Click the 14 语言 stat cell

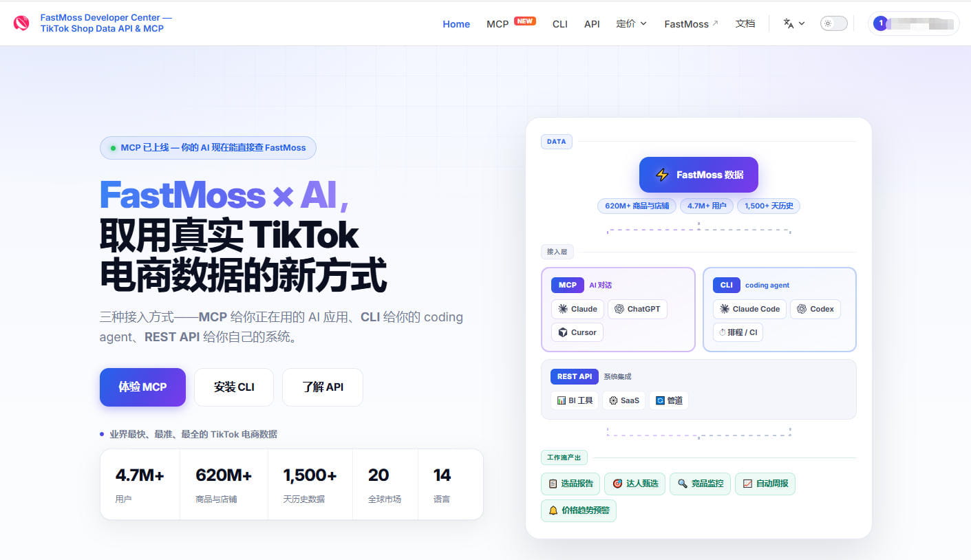tap(450, 484)
